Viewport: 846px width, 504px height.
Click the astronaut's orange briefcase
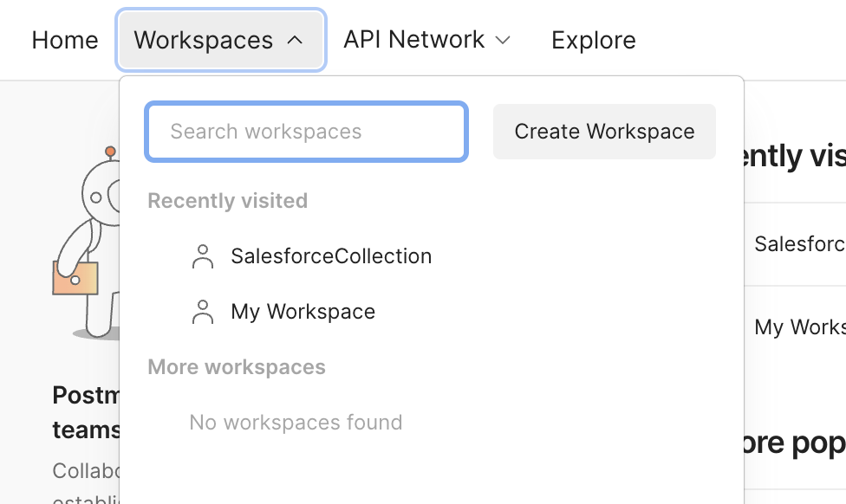75,279
